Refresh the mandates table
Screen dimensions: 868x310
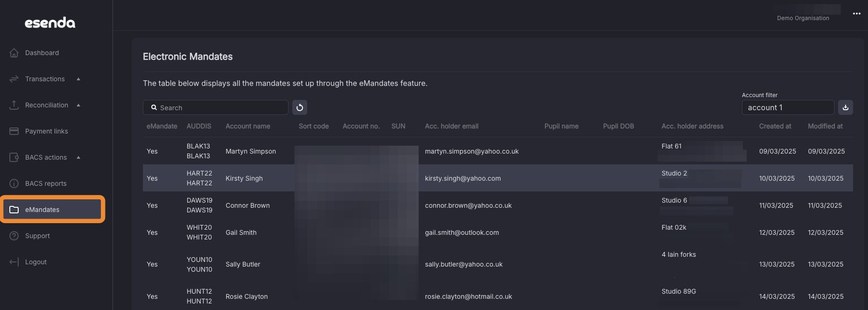click(300, 107)
